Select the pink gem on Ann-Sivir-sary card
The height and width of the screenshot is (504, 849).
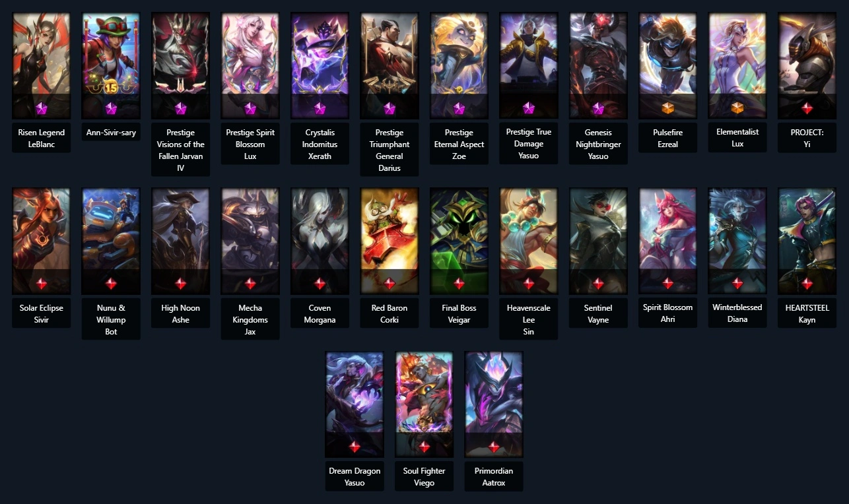point(111,108)
